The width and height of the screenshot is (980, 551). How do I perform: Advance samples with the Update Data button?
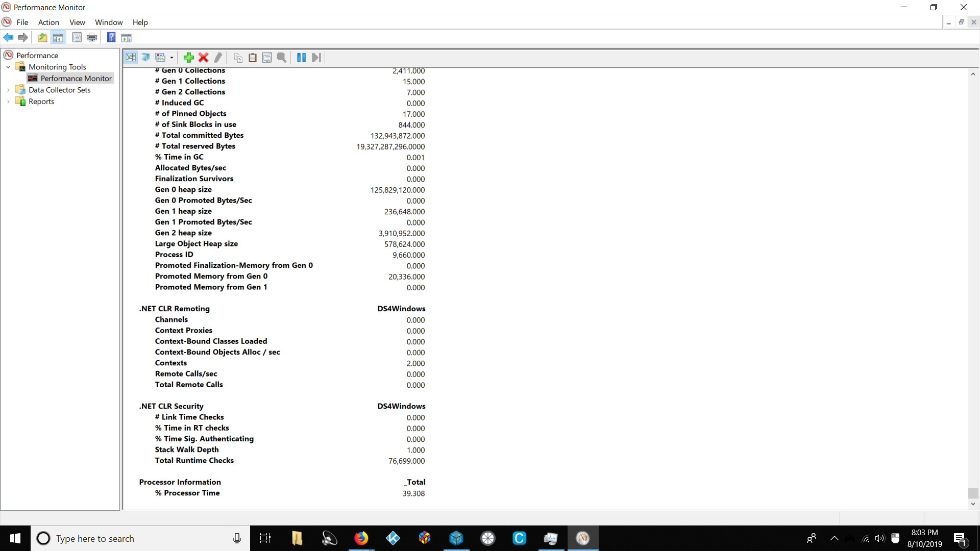pyautogui.click(x=316, y=57)
